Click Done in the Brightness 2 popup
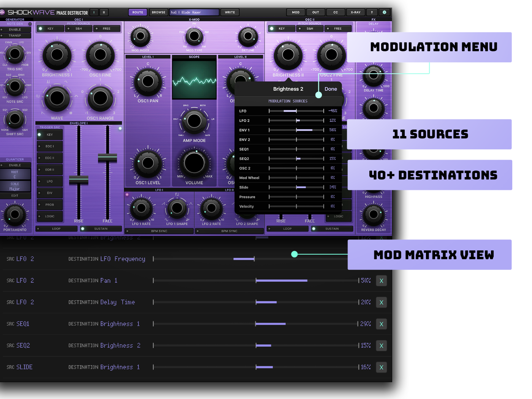The height and width of the screenshot is (399, 532). click(331, 89)
